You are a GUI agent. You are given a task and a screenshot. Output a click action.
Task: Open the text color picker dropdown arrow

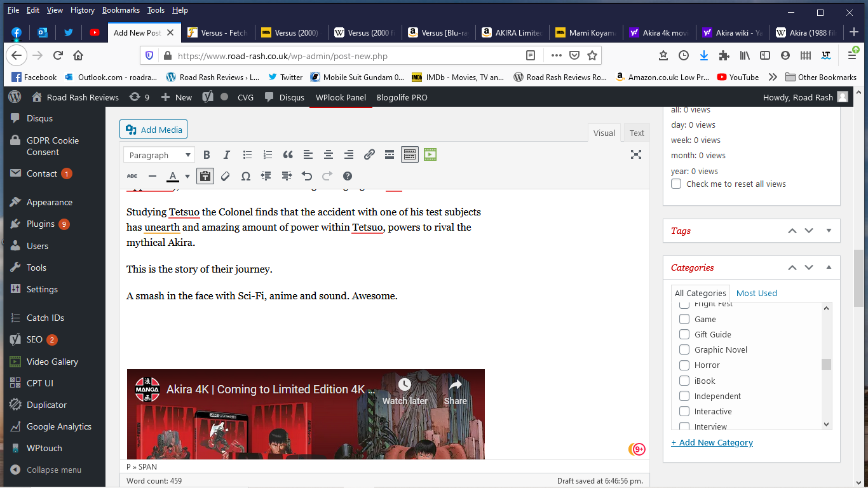pyautogui.click(x=187, y=177)
